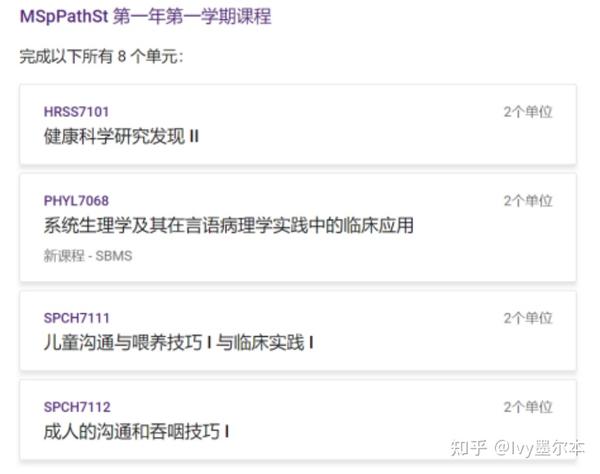This screenshot has height=474, width=600.
Task: Click the 知乎 @Ivy墨尔本 watermark
Action: point(517,448)
